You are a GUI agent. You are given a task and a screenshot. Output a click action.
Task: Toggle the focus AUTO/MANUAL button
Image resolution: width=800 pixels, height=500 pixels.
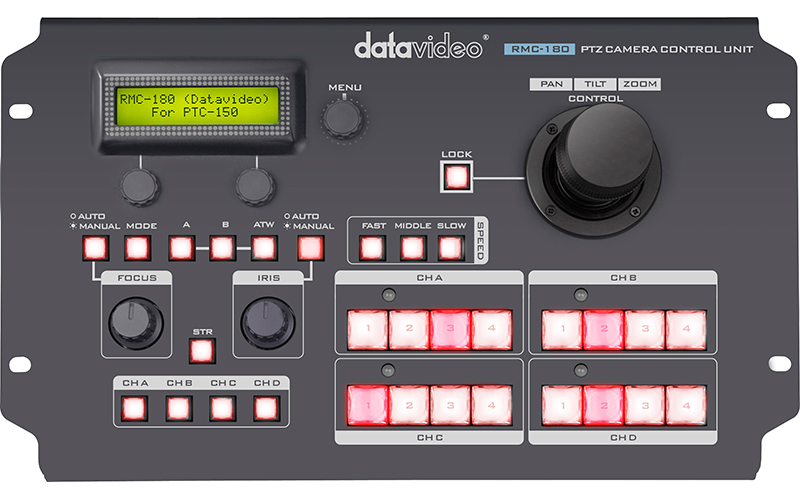point(95,248)
